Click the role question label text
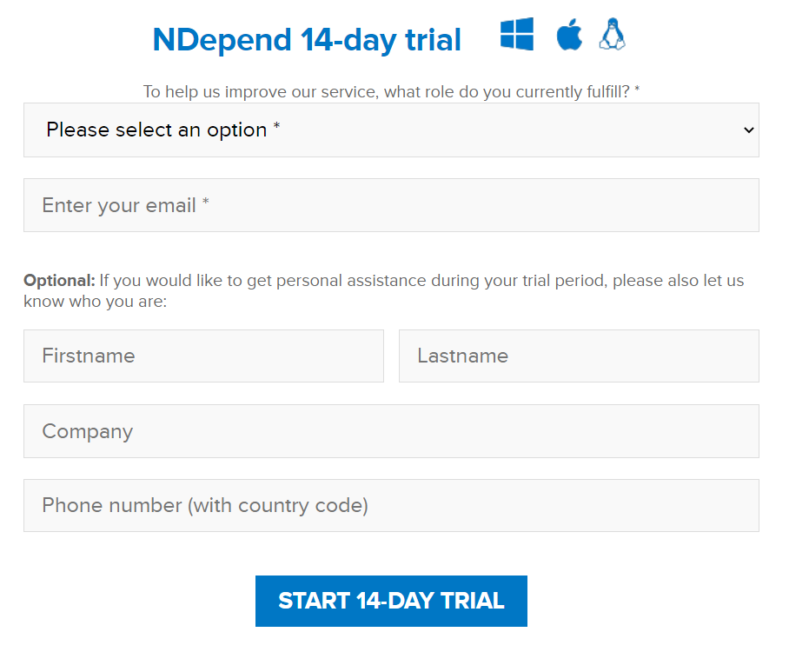The image size is (789, 672). pyautogui.click(x=387, y=91)
